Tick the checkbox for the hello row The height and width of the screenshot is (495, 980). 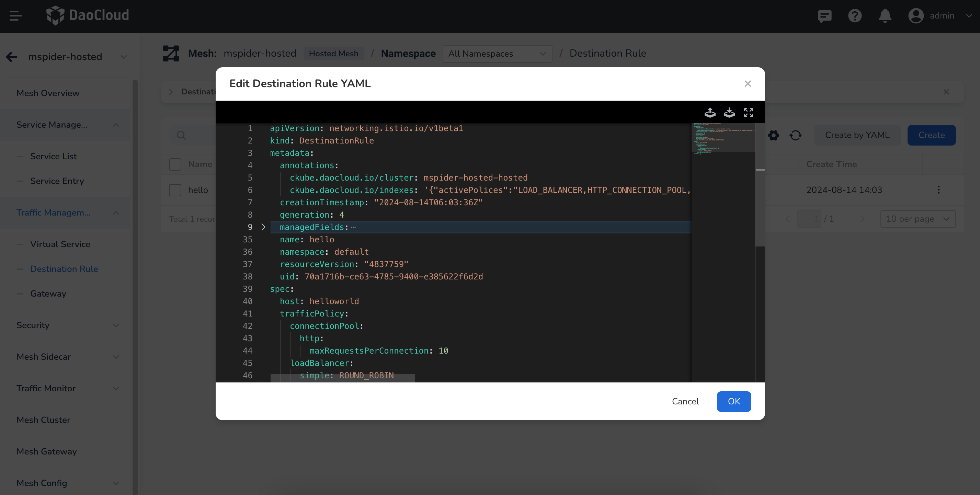175,190
